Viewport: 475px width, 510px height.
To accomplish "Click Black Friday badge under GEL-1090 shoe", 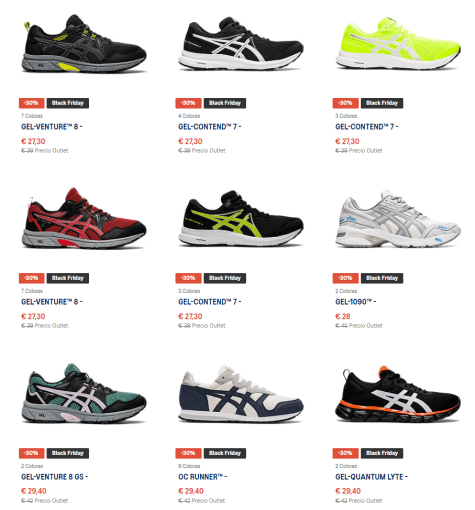I will (382, 278).
